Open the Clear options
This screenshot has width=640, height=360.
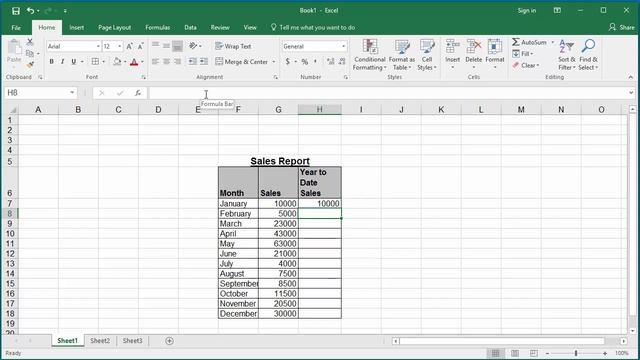pos(526,65)
